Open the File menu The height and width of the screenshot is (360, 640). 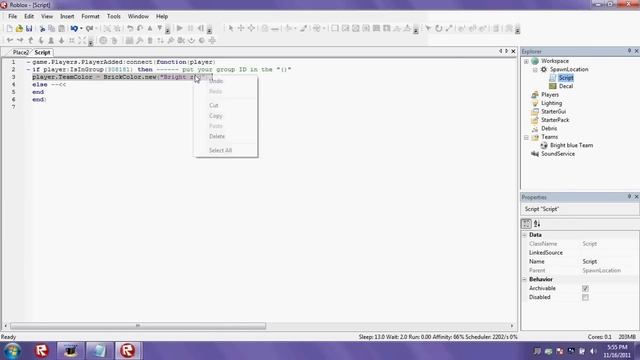tap(13, 16)
